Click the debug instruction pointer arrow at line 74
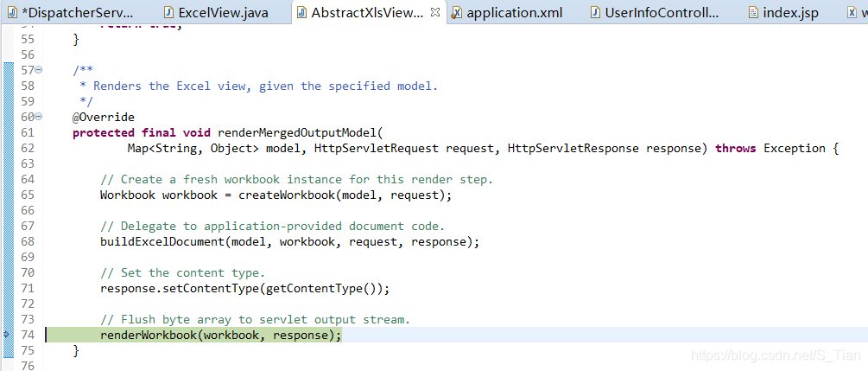Image resolution: width=868 pixels, height=371 pixels. 7,335
